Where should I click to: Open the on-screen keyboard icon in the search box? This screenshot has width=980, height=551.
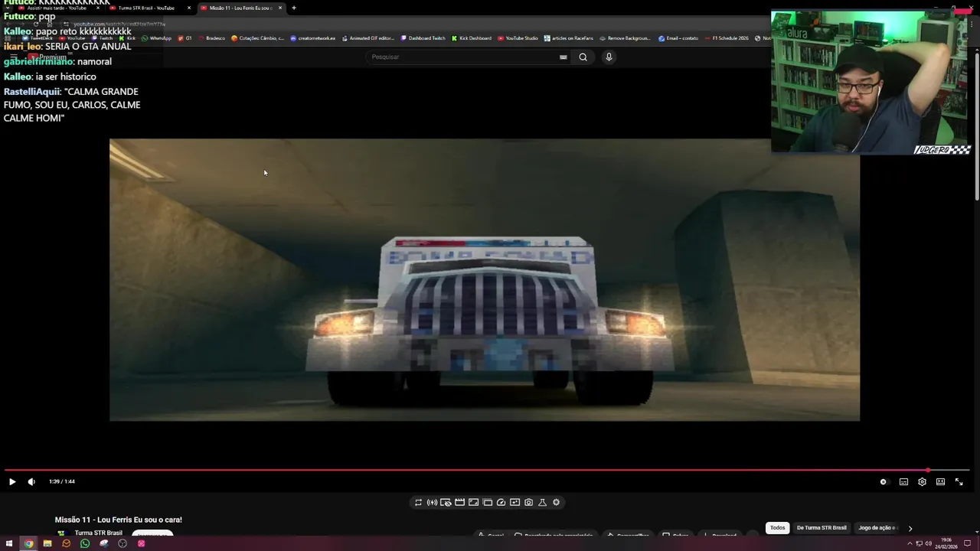[563, 57]
